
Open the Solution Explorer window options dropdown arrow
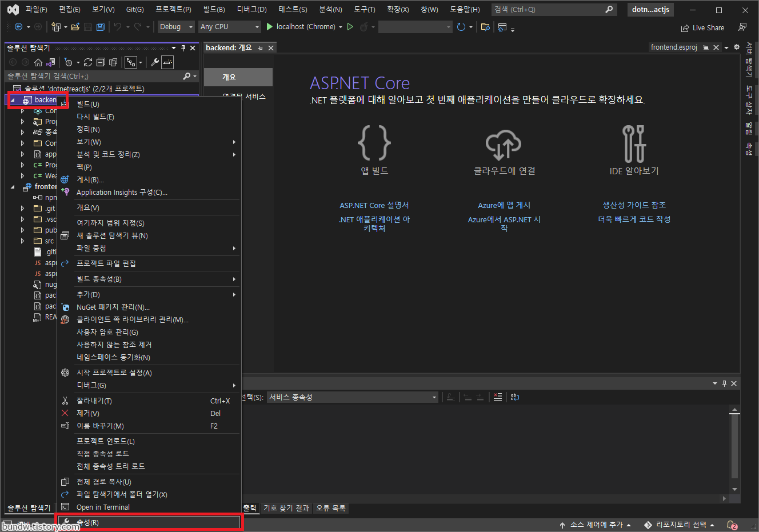pos(174,48)
